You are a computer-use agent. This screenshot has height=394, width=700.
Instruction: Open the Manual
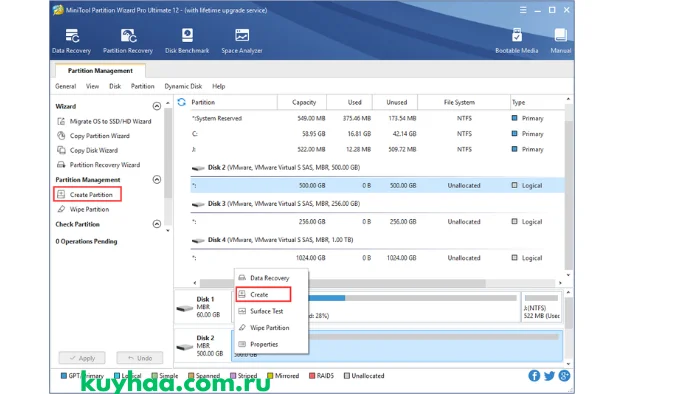coord(561,41)
